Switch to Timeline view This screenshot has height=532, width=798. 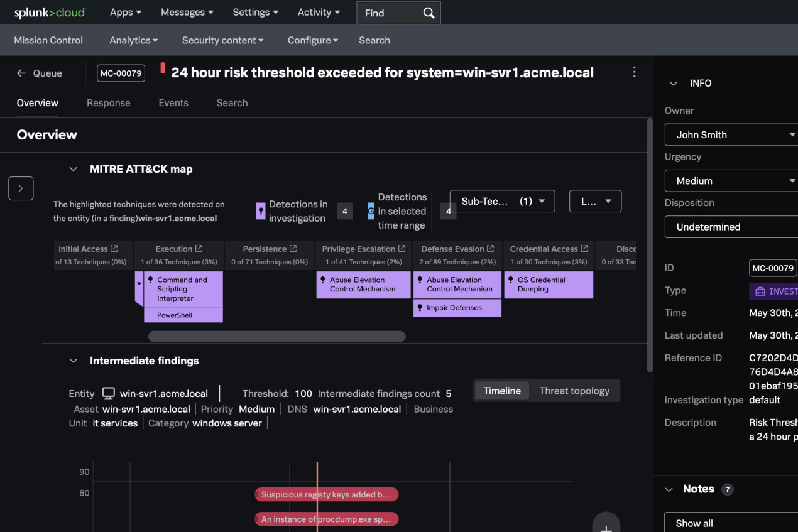(x=501, y=391)
